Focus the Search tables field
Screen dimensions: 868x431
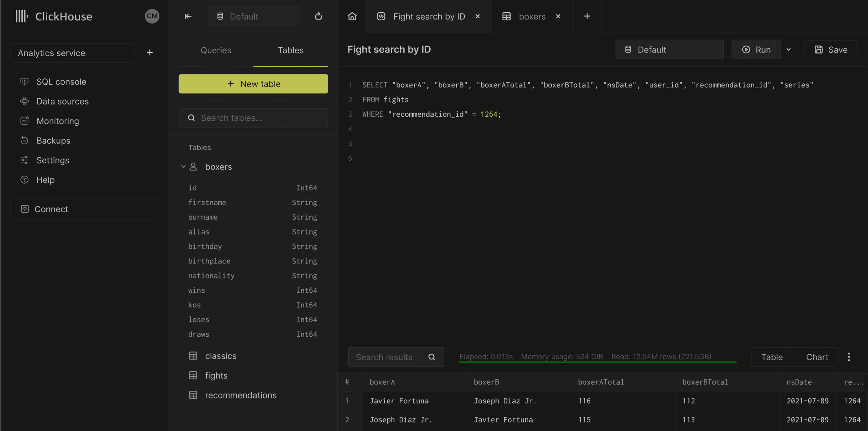(253, 118)
